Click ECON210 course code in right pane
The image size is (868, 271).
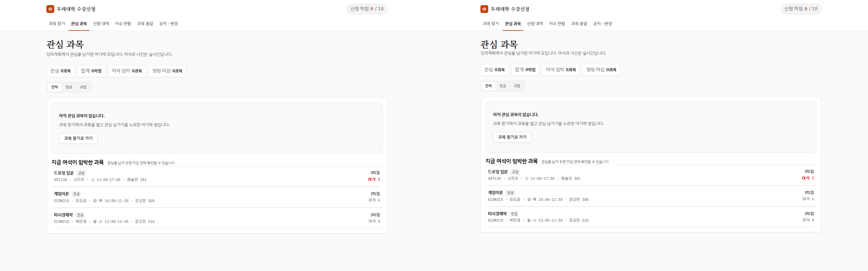coord(496,220)
